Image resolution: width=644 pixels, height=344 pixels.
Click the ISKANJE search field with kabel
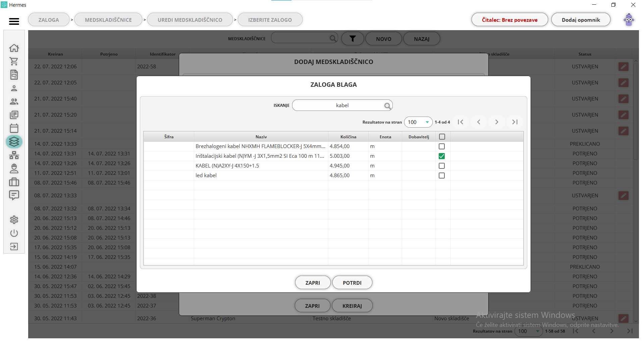coord(342,106)
